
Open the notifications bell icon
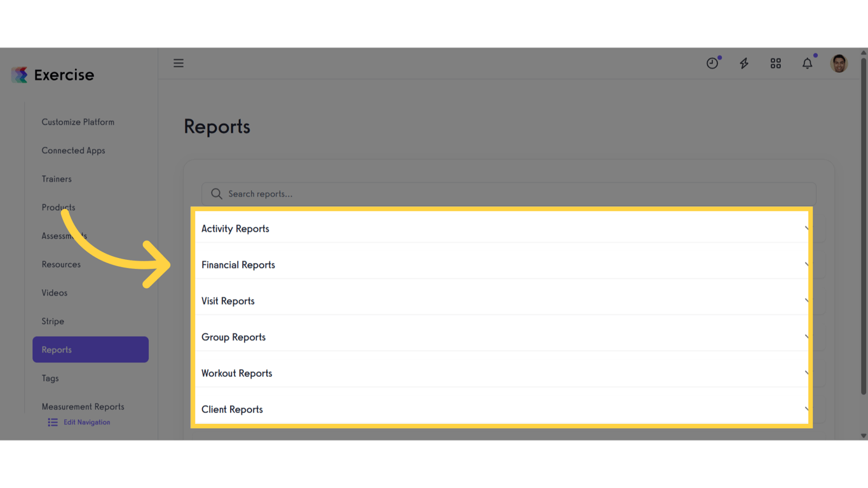click(x=807, y=63)
